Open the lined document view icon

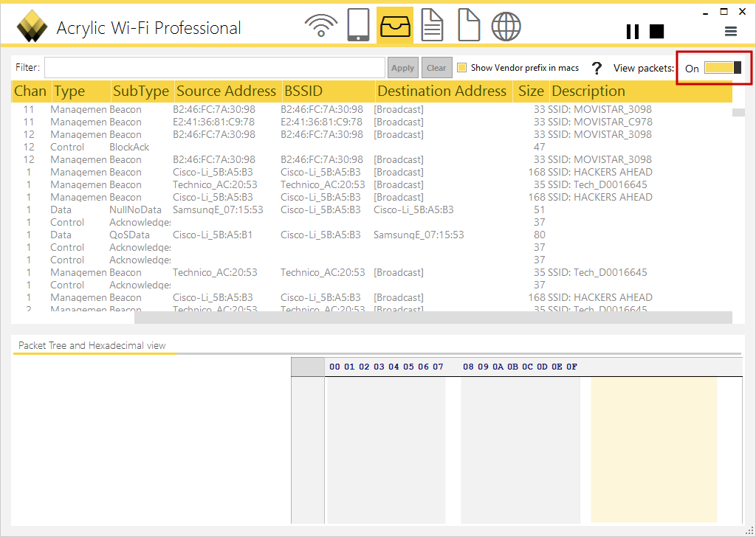click(432, 25)
